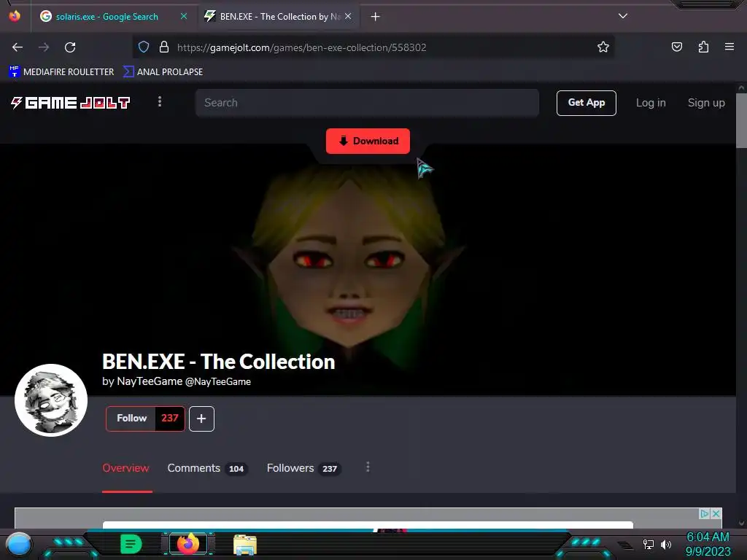Viewport: 747px width, 560px height.
Task: Open the Windows Start orb
Action: coord(19,544)
